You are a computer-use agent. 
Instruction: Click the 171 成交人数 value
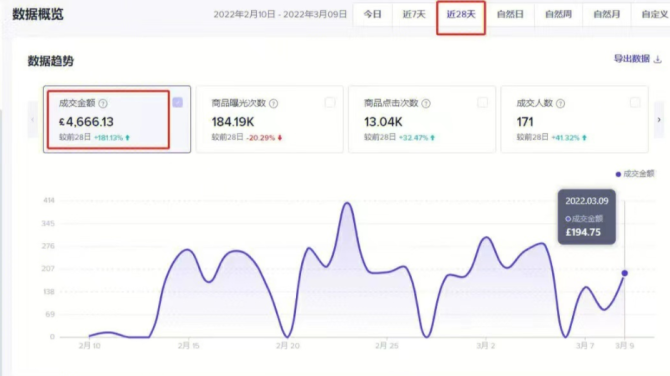(525, 122)
